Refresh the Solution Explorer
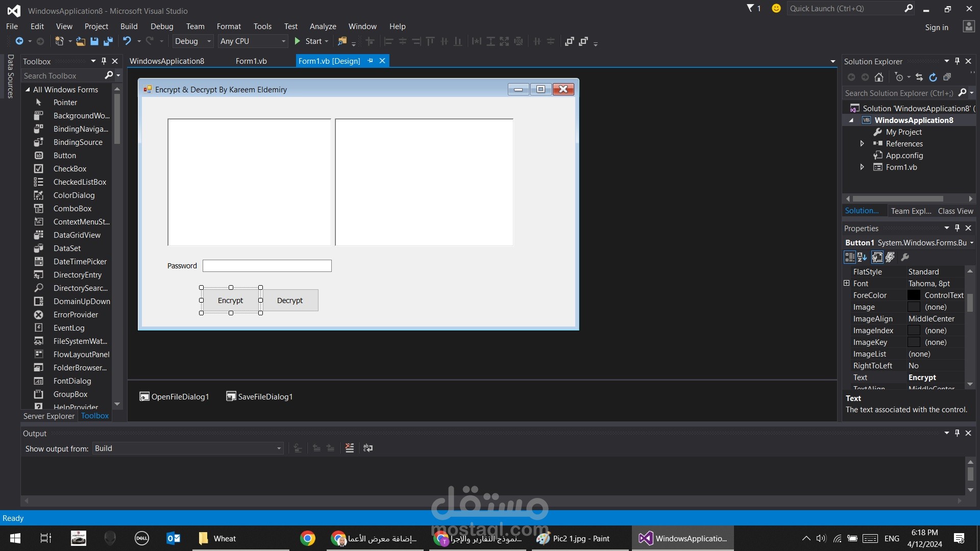Screen dimensions: 980x551 (x=933, y=77)
